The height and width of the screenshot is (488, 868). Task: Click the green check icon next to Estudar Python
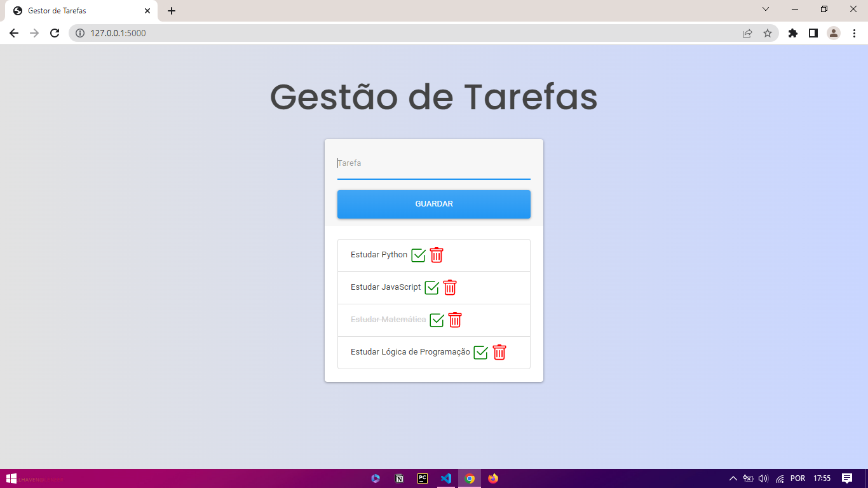418,255
